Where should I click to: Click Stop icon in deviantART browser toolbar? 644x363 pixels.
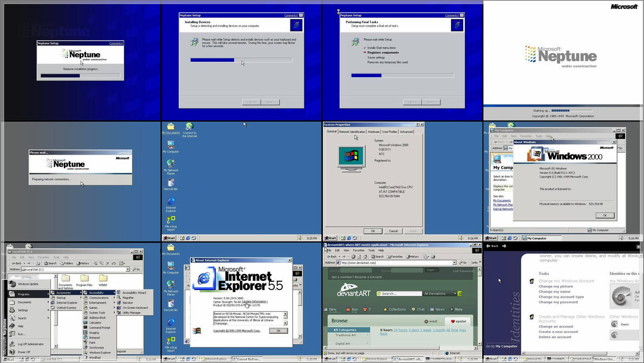tap(353, 256)
